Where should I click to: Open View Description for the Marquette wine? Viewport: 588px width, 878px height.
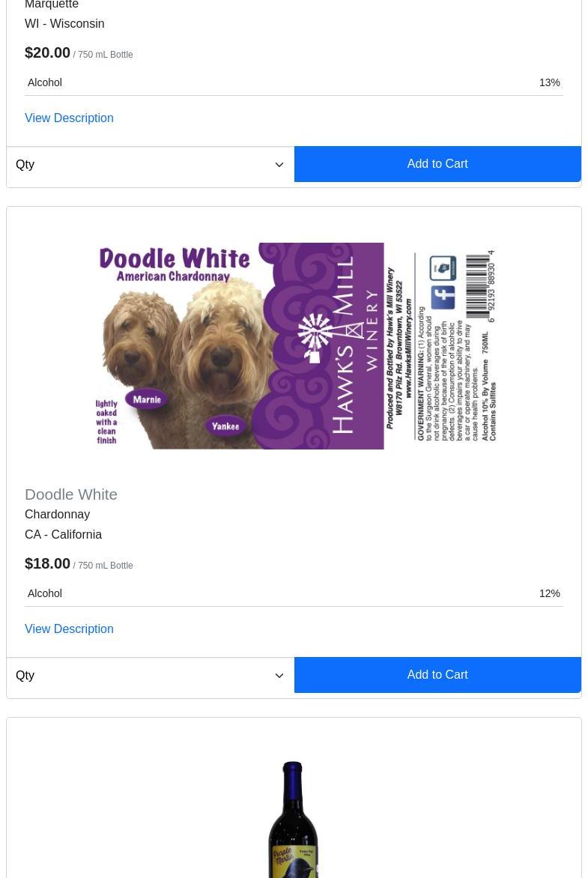[69, 118]
